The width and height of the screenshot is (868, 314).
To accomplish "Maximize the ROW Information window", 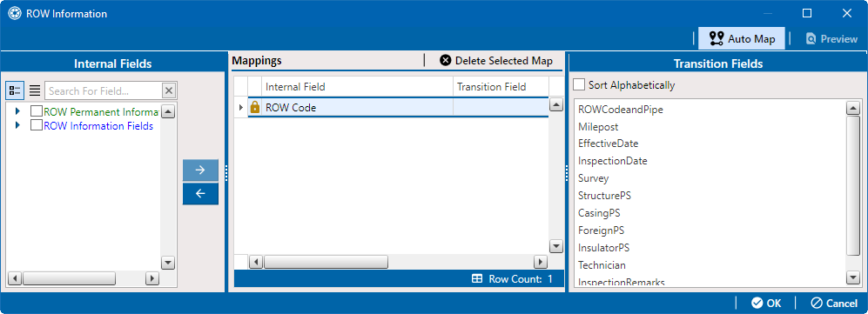I will pos(807,14).
